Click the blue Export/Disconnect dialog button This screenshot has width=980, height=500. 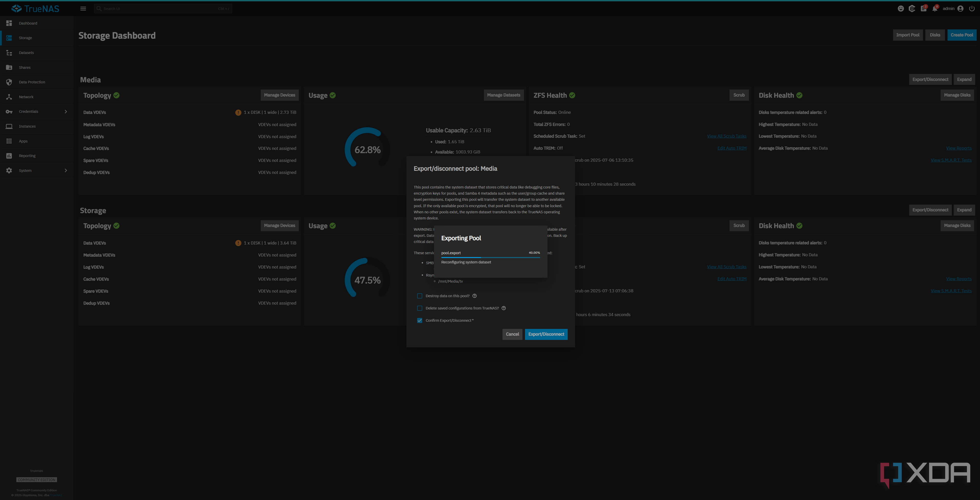click(546, 335)
